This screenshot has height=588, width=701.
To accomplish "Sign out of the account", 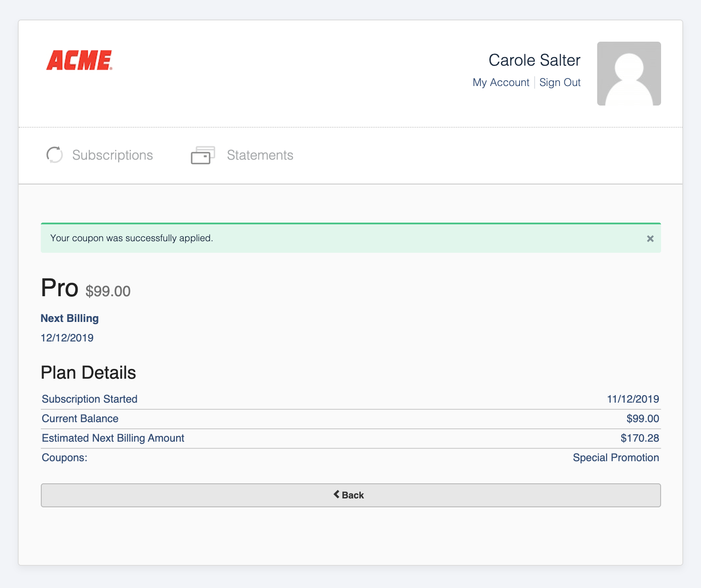I will coord(559,82).
